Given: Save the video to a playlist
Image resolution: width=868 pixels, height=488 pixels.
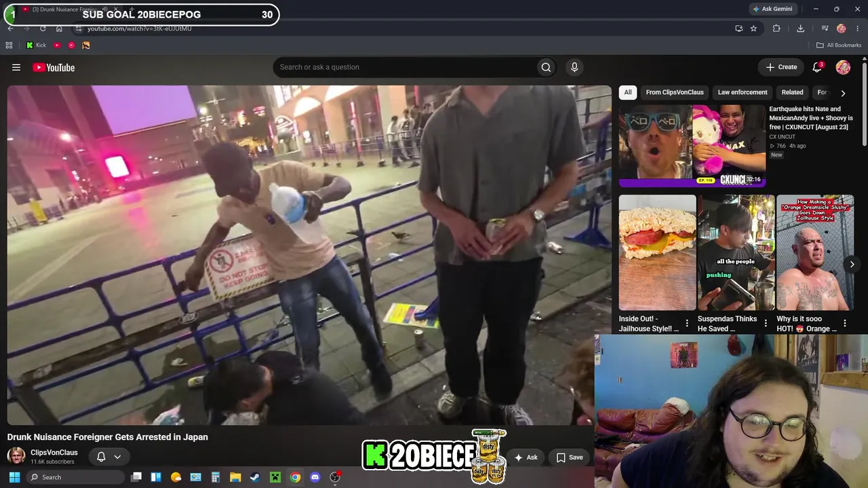Looking at the screenshot, I should click(570, 457).
